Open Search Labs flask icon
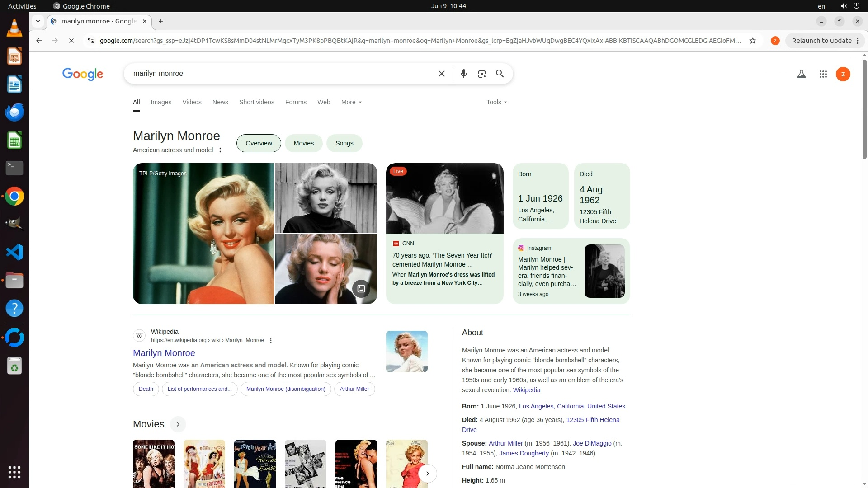The image size is (868, 488). (801, 74)
